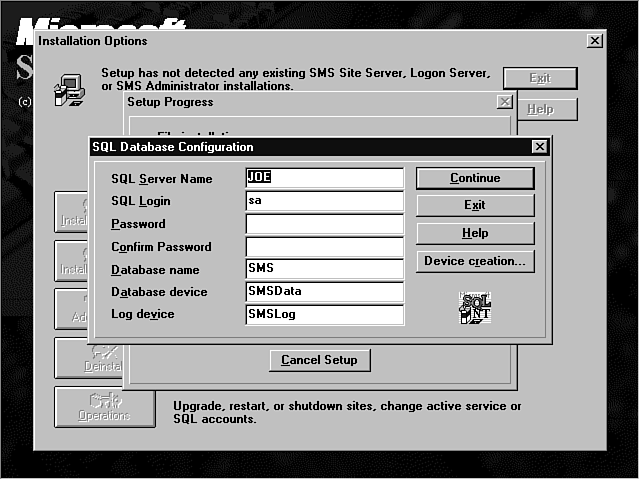Close the Setup Progress window
640x480 pixels.
point(504,102)
